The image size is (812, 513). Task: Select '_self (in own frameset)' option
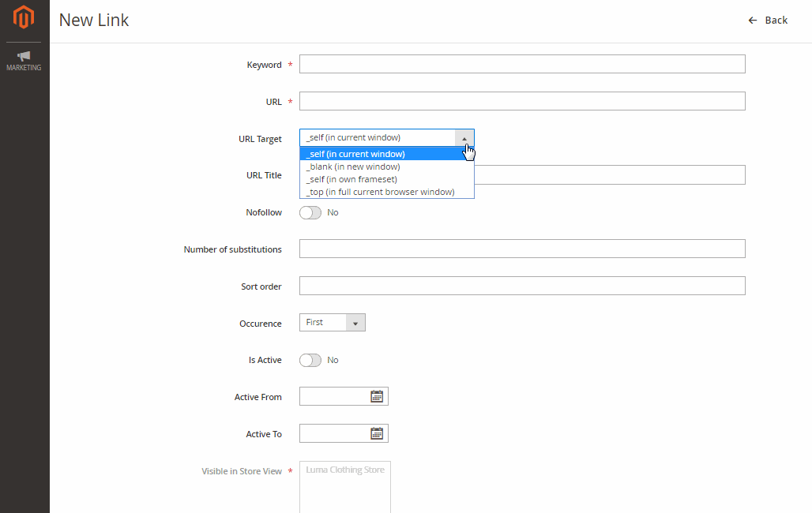click(x=387, y=179)
